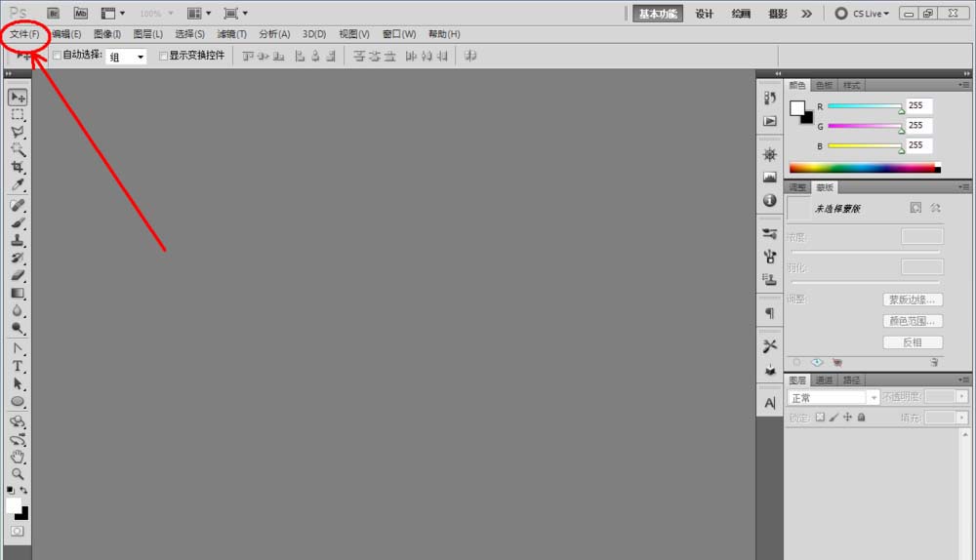976x560 pixels.
Task: Click the delete mask trash icon
Action: pos(934,362)
